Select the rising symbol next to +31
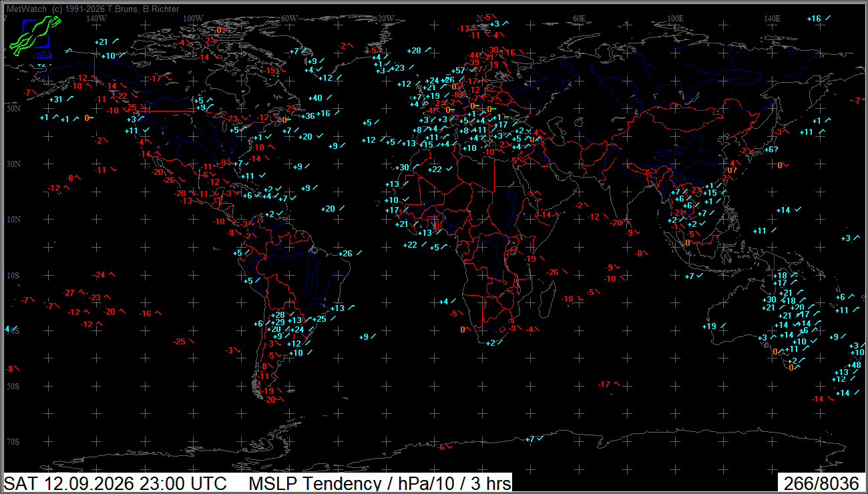 [x=69, y=99]
